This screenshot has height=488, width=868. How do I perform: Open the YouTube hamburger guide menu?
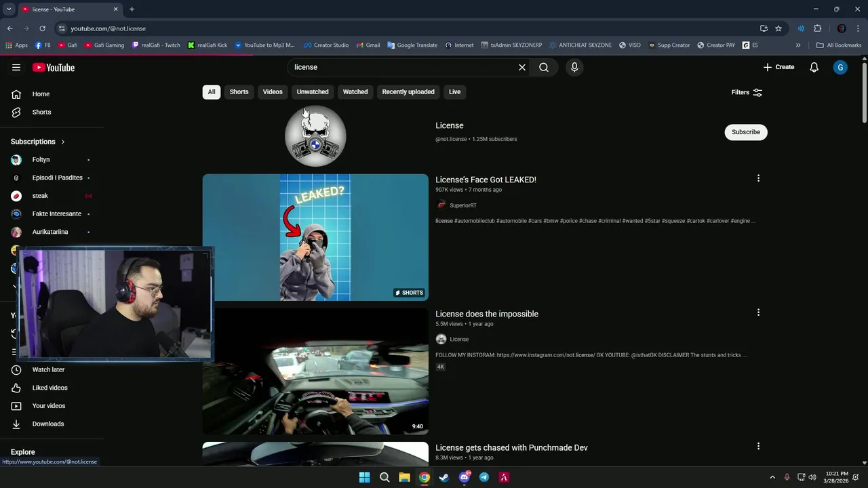coord(16,67)
